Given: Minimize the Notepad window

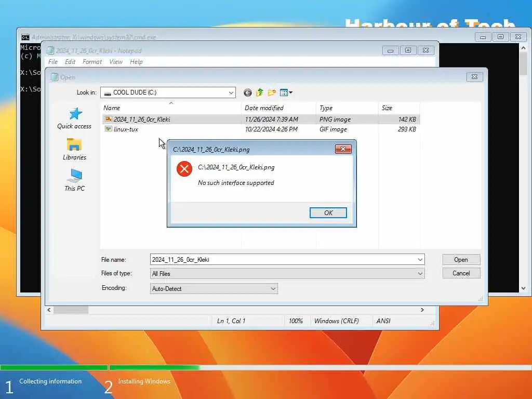Looking at the screenshot, I should point(391,50).
